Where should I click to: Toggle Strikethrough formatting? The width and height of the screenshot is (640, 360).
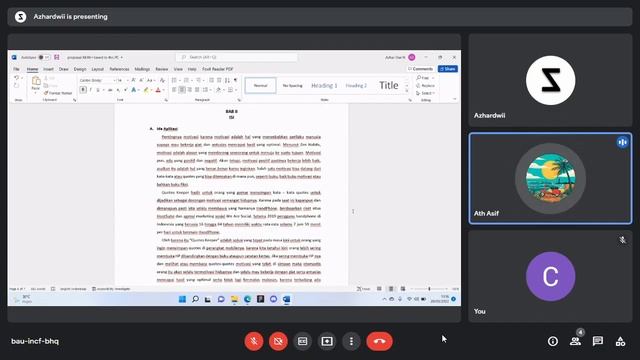(110, 90)
